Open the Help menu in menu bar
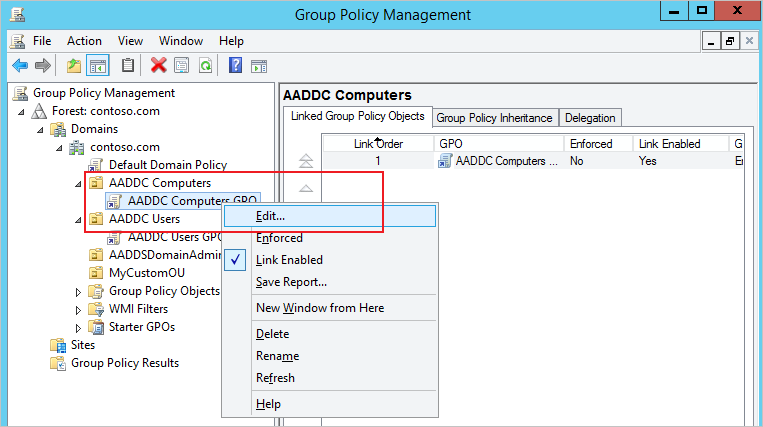Screen dimensions: 763x427 (x=231, y=41)
